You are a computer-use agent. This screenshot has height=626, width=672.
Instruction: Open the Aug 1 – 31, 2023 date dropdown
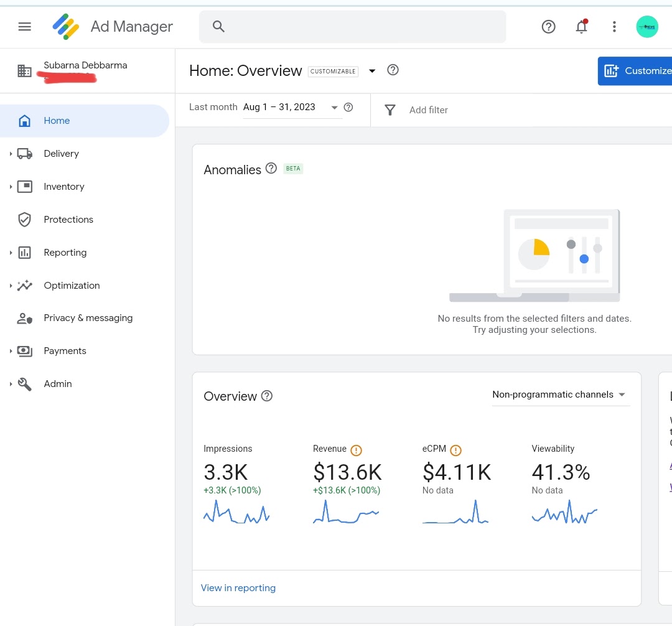(x=292, y=106)
